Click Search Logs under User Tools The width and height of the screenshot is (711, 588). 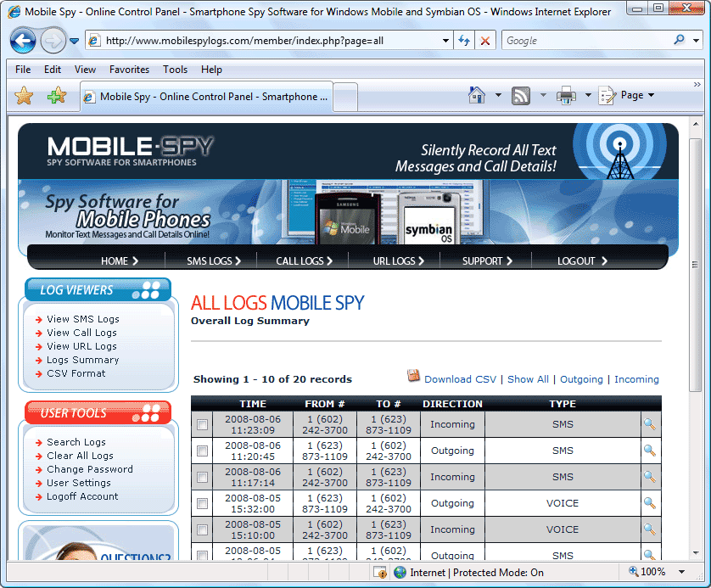pyautogui.click(x=76, y=442)
